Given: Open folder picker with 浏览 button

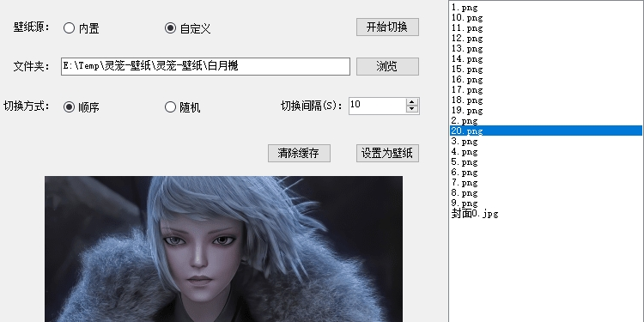Looking at the screenshot, I should tap(387, 66).
